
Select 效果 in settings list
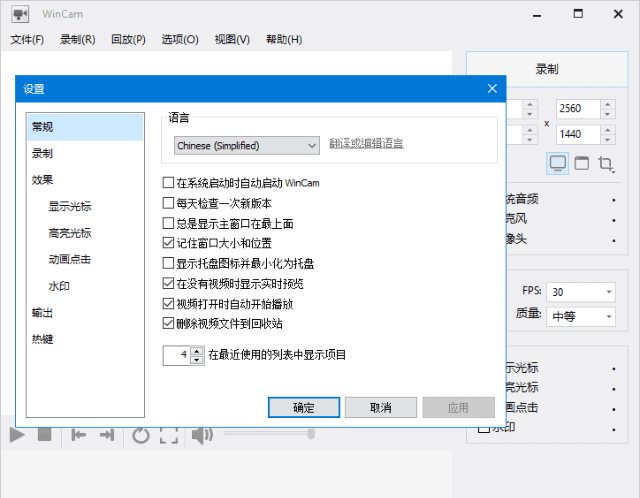85,180
